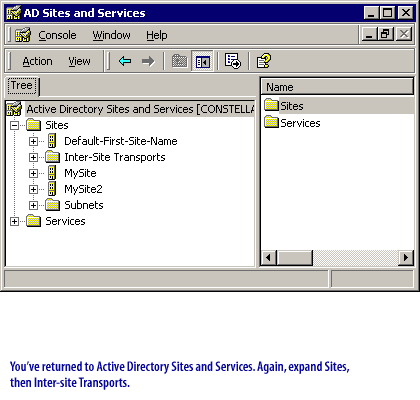
Task: Expand the Services node in tree
Action: [14, 221]
